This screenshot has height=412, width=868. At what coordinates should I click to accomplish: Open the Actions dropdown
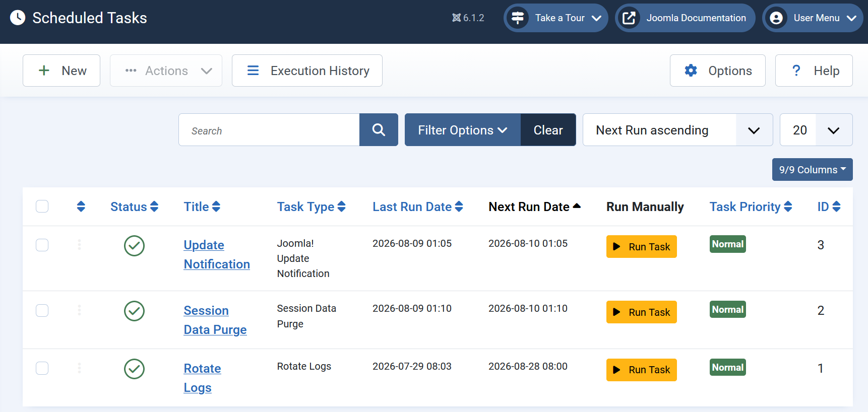166,71
